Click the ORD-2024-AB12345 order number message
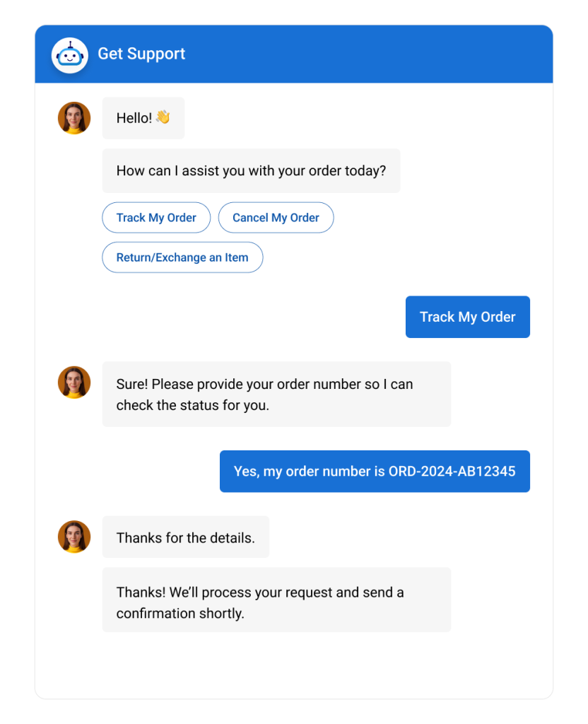Viewport: 588px width, 724px height. pos(375,471)
